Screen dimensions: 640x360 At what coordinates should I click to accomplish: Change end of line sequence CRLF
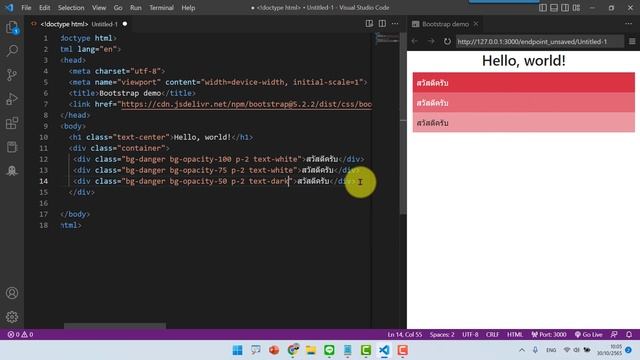point(492,334)
